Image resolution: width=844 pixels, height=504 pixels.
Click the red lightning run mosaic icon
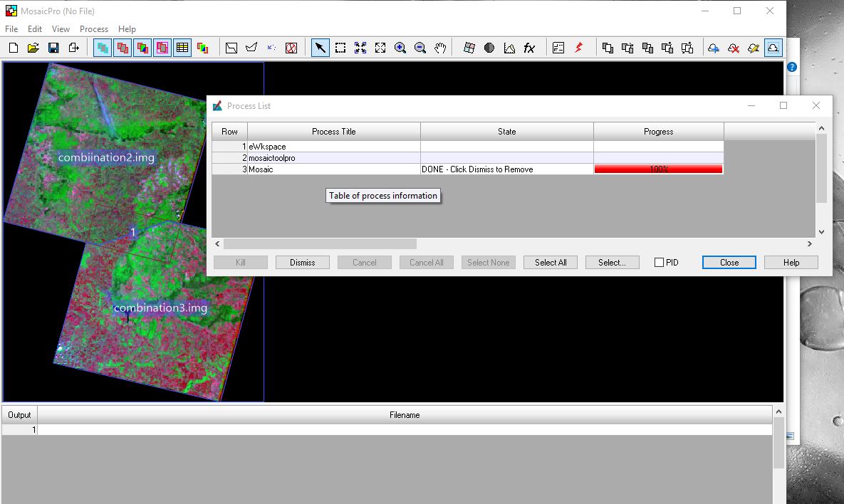click(578, 48)
